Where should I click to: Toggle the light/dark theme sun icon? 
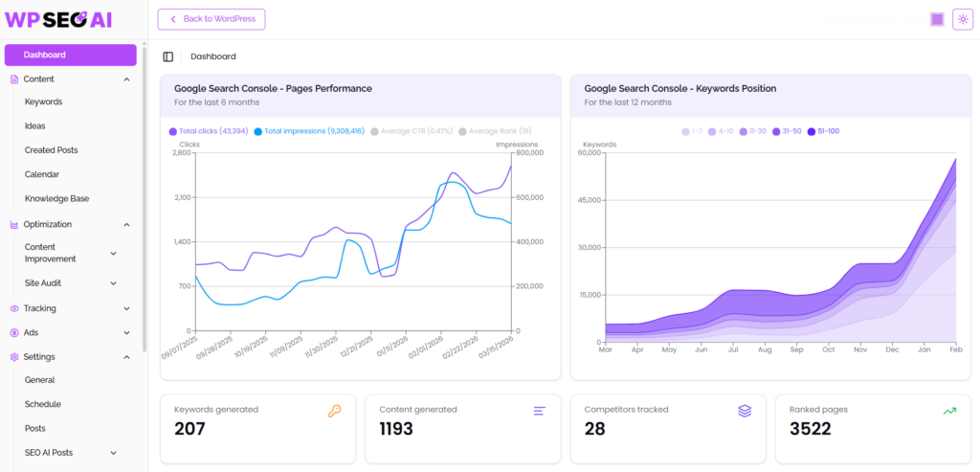pyautogui.click(x=962, y=20)
